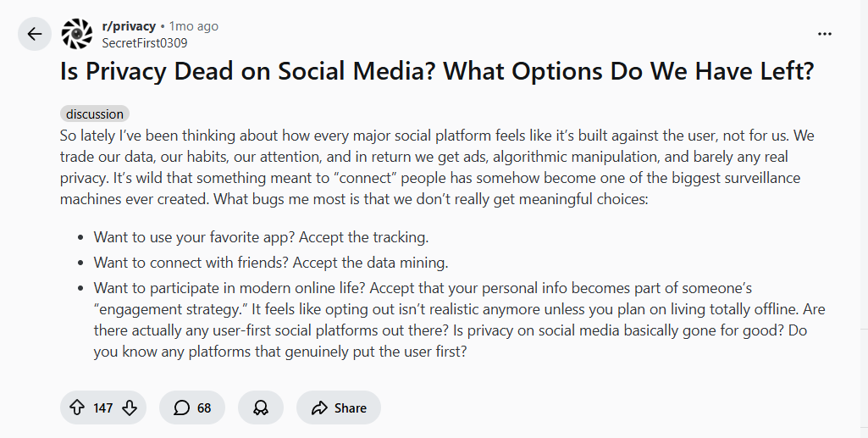This screenshot has height=438, width=868.
Task: Filter by the discussion flair tag
Action: click(x=95, y=114)
